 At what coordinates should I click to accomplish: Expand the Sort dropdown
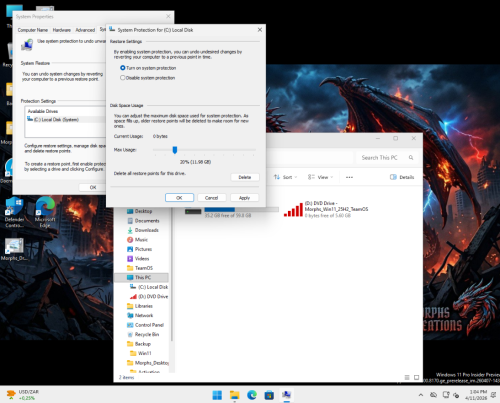click(x=285, y=177)
